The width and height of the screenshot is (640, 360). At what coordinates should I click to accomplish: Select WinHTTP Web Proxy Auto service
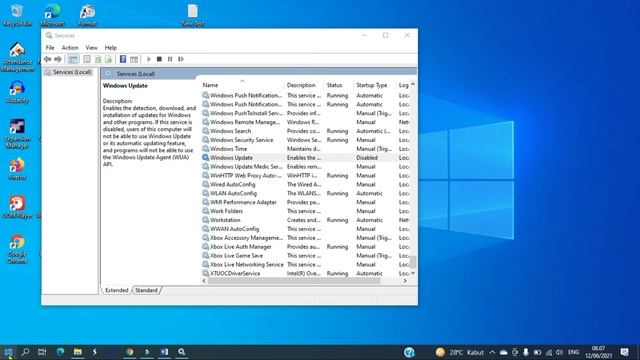click(x=306, y=176)
